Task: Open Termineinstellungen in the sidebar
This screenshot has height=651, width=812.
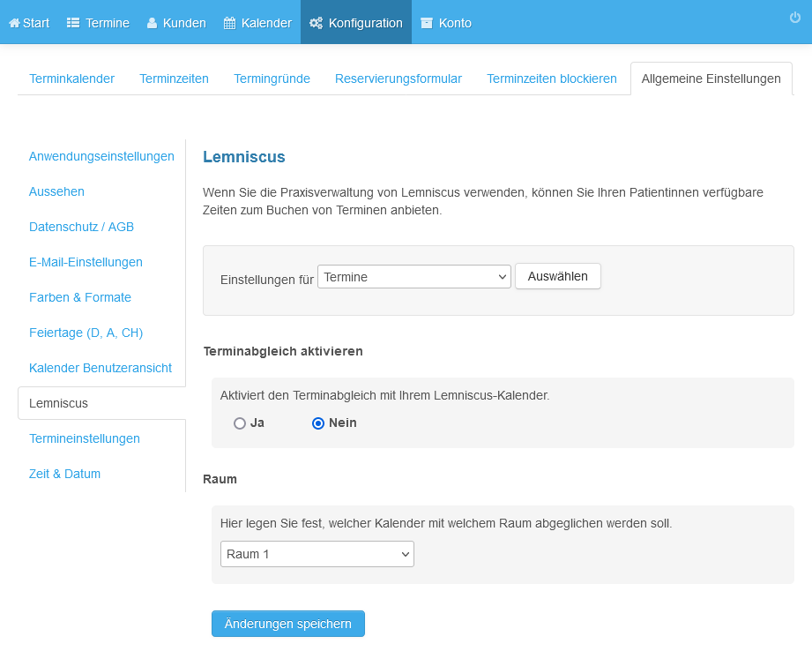Action: click(x=85, y=438)
